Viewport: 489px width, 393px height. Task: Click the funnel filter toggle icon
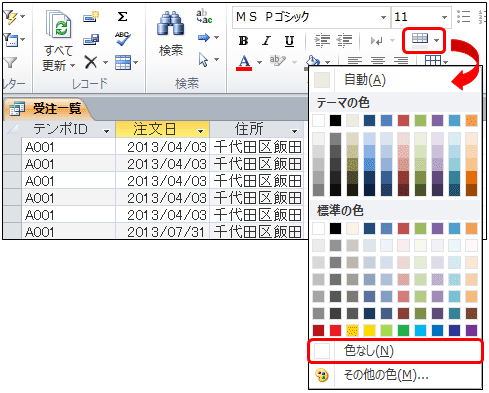(10, 62)
